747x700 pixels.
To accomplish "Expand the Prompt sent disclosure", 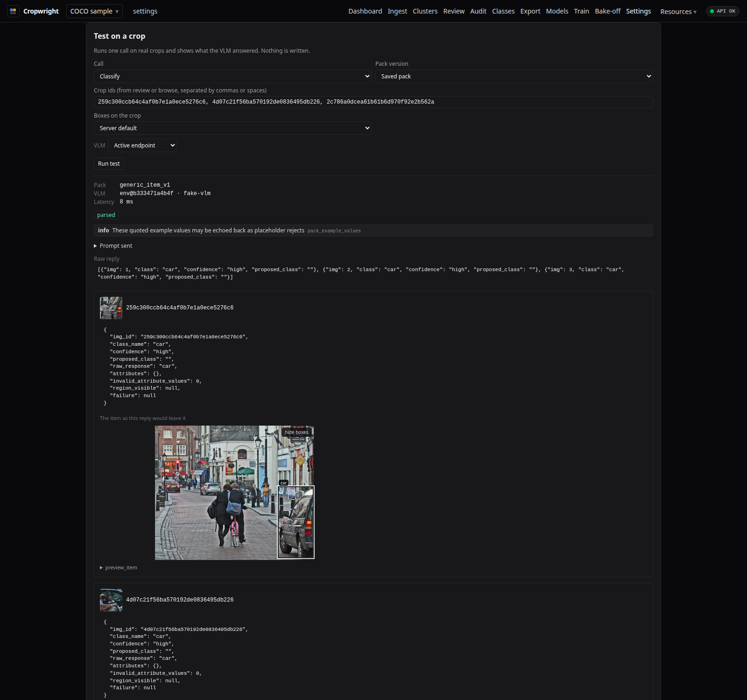I will (113, 246).
